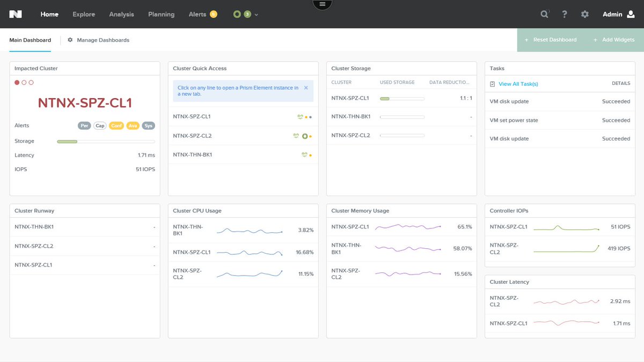Screen dimensions: 644x362
Task: Click the 65.1% memory usage value
Action: click(464, 227)
